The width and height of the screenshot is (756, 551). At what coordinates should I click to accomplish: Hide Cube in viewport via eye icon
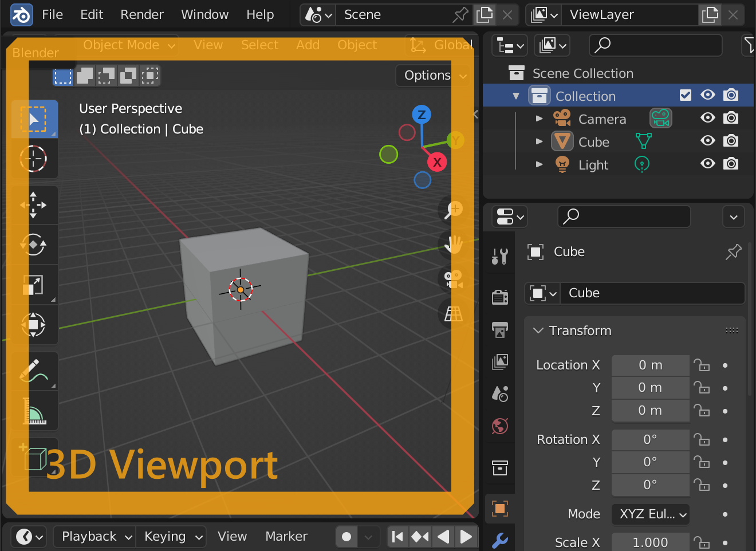click(708, 141)
